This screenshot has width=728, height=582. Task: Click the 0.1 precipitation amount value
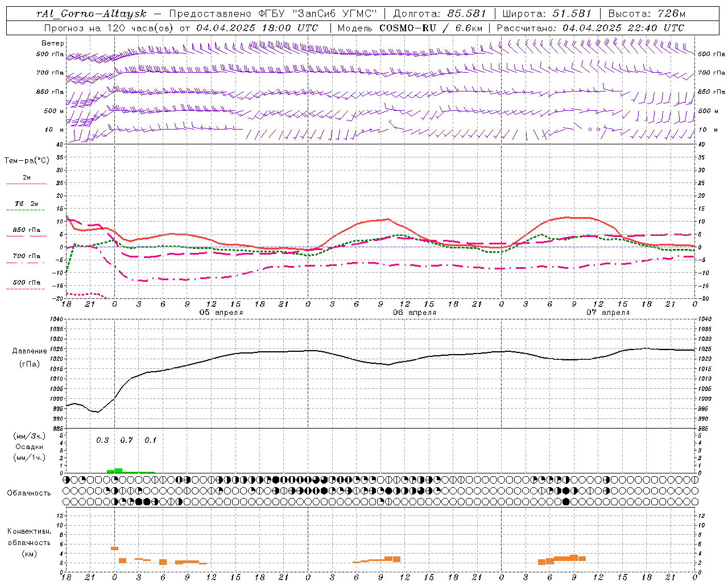[150, 440]
